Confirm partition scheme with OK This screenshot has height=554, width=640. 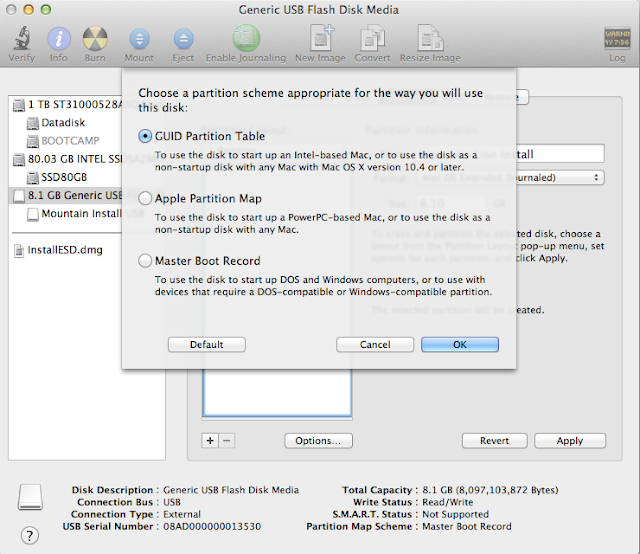[460, 345]
